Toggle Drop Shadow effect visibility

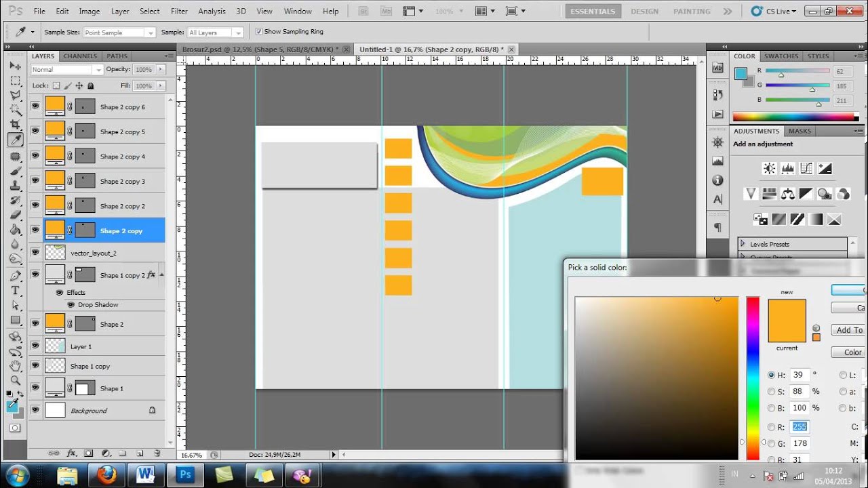71,305
